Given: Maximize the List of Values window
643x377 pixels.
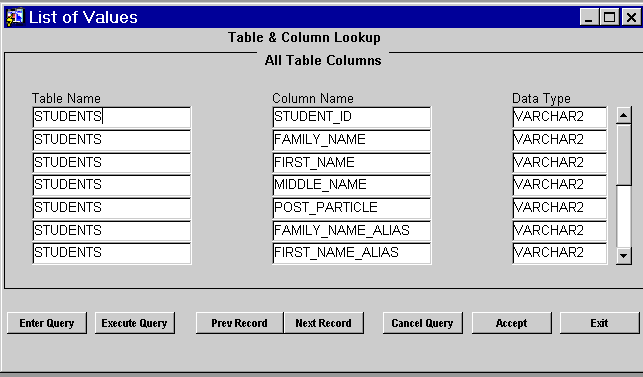Looking at the screenshot, I should [609, 17].
